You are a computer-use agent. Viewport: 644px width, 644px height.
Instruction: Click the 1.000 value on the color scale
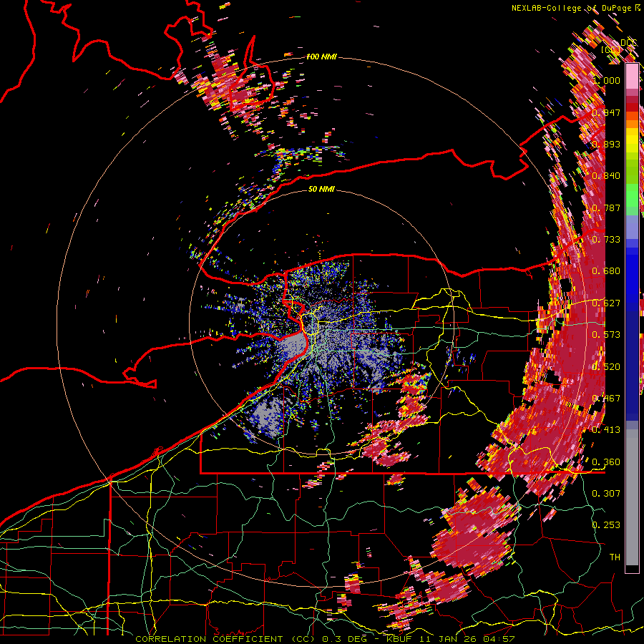click(606, 80)
